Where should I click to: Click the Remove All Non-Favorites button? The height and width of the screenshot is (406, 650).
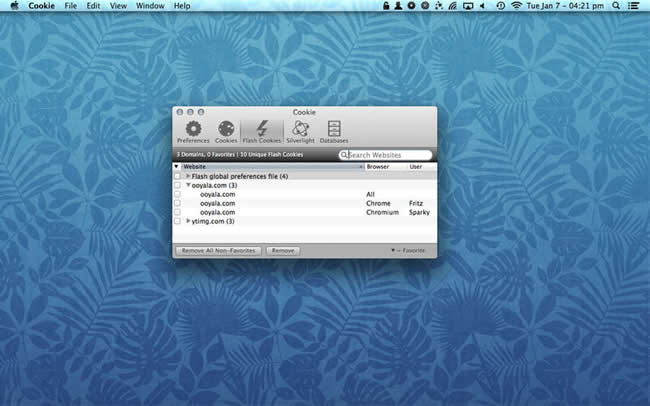218,250
